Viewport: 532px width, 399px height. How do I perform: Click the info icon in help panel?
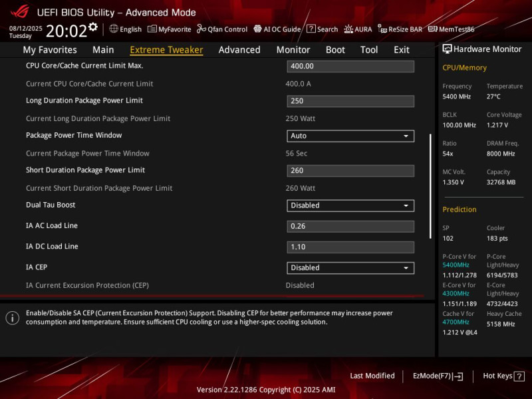[x=13, y=318]
